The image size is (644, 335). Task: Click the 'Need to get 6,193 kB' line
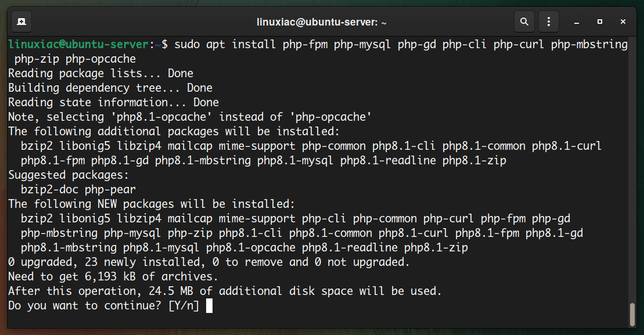(113, 277)
